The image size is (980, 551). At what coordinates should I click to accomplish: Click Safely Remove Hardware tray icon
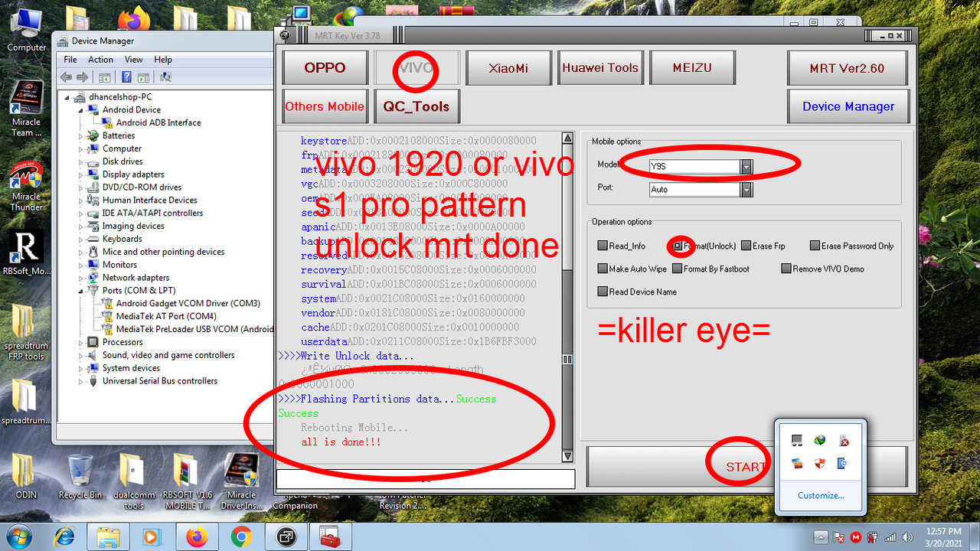[843, 441]
